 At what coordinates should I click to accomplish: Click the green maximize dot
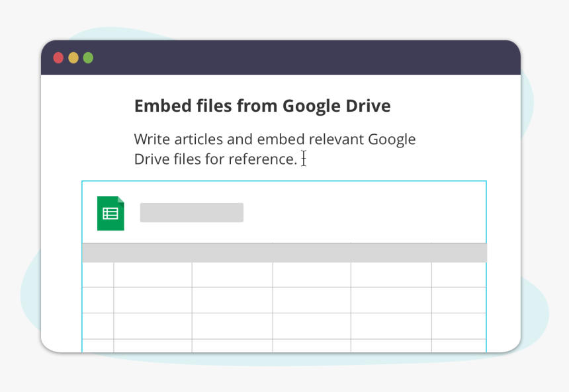(87, 58)
